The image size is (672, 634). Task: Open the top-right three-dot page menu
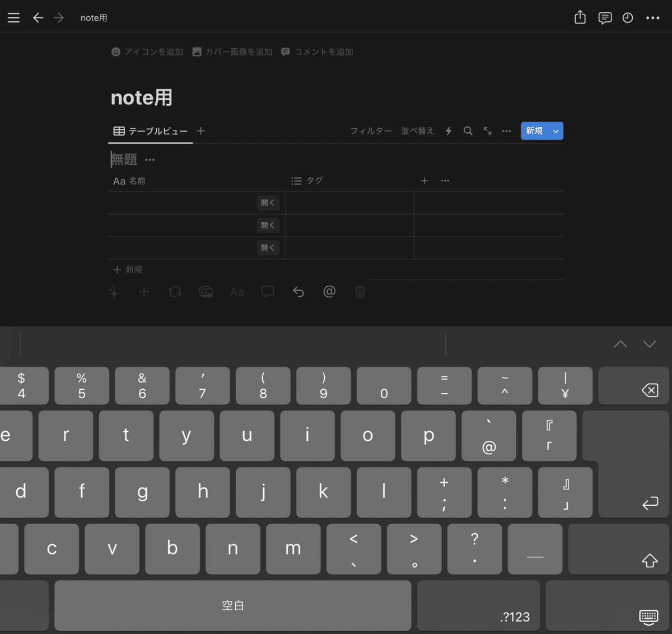pyautogui.click(x=652, y=18)
